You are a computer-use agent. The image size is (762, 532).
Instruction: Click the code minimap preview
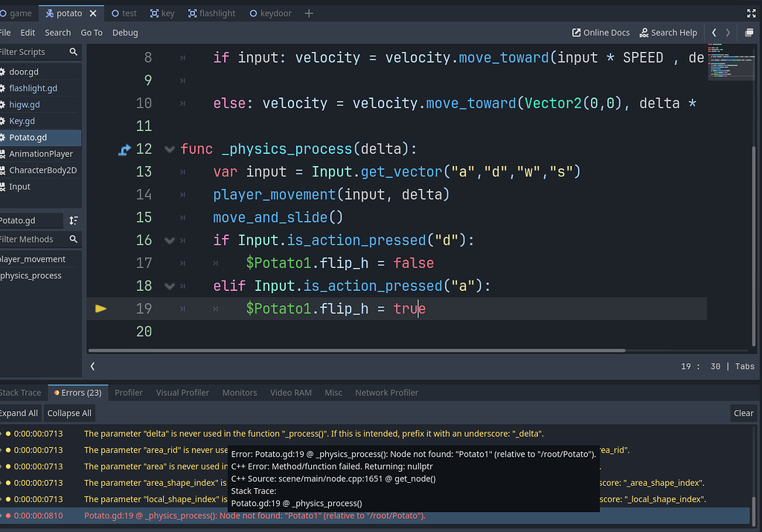coord(731,63)
